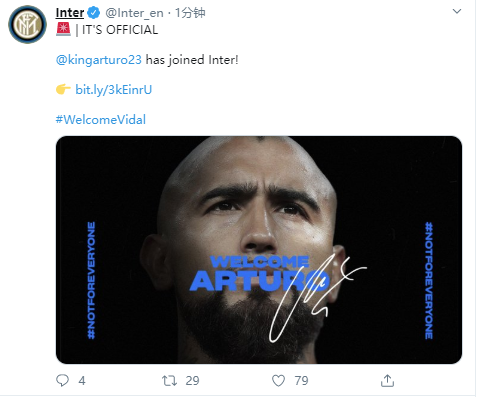View the 79 likes count
The image size is (477, 397).
tap(301, 381)
